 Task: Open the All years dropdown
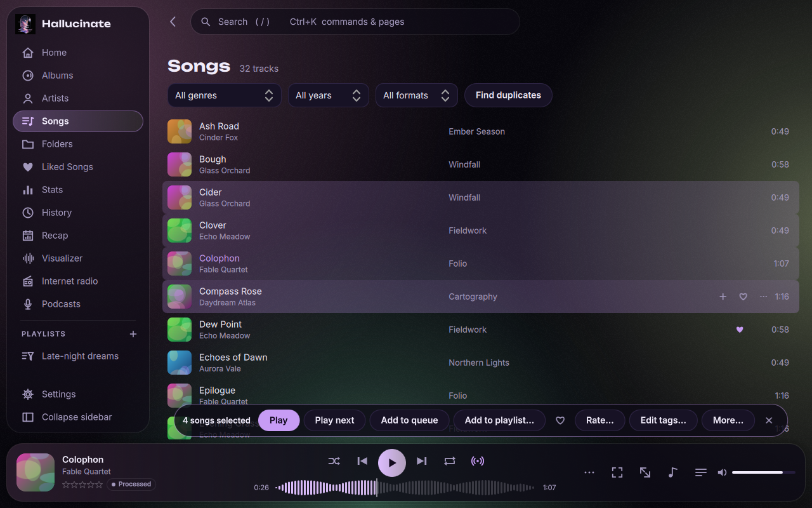[x=329, y=95]
